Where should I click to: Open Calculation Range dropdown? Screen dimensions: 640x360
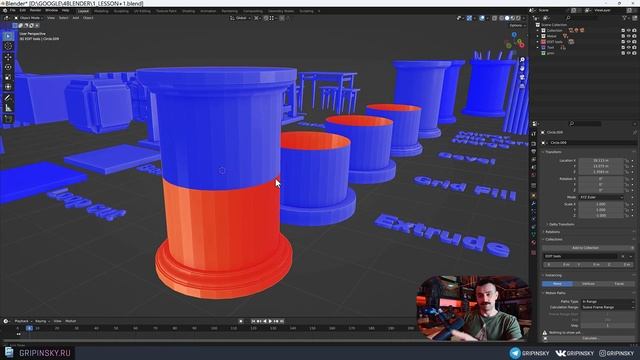pos(608,307)
